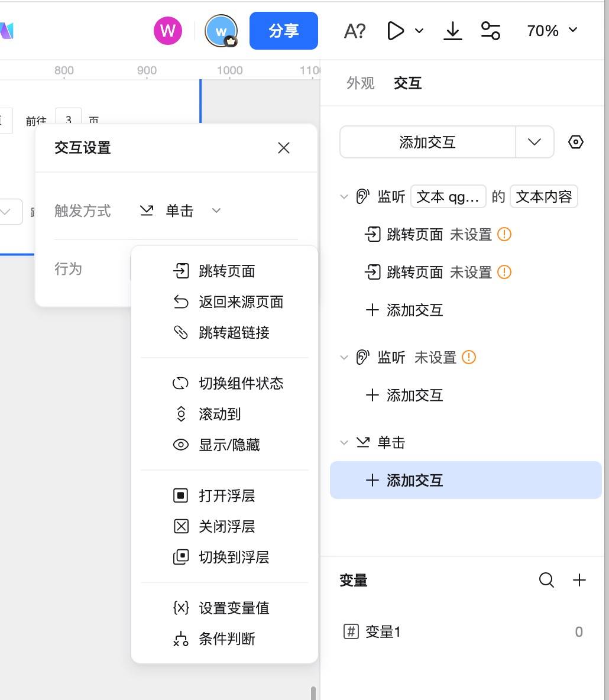Open the 文本内容 property selector
Viewport: 609px width, 700px height.
coord(543,196)
